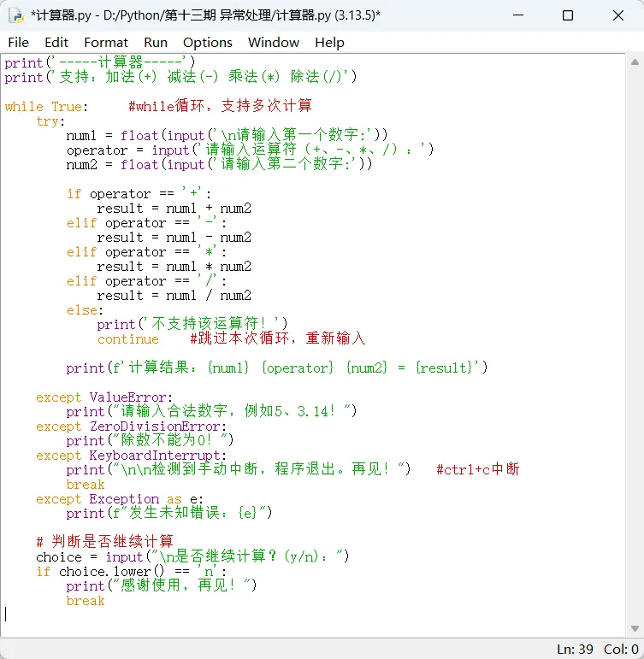The height and width of the screenshot is (659, 644).
Task: Click the line 'num1 = float(input('
Action: pyautogui.click(x=227, y=136)
